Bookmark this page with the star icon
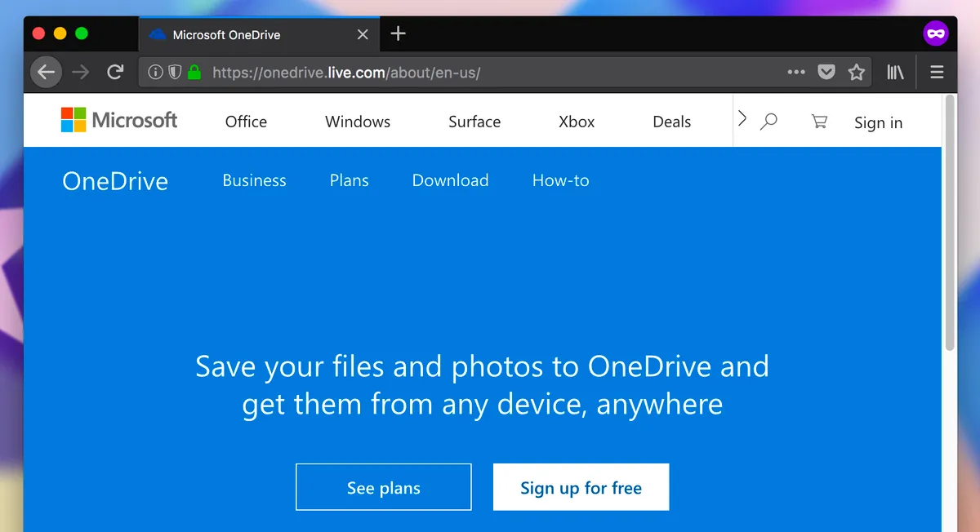The height and width of the screenshot is (532, 980). [x=856, y=73]
